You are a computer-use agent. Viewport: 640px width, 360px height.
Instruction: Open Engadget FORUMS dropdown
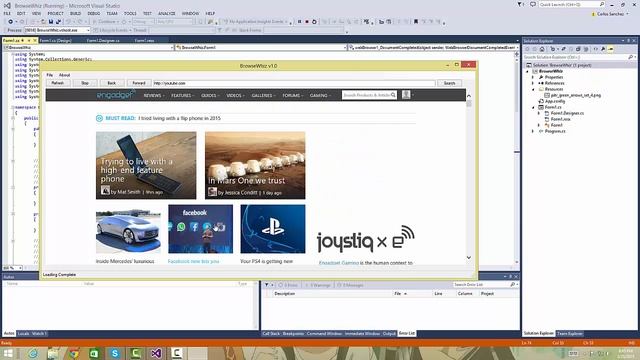(293, 96)
